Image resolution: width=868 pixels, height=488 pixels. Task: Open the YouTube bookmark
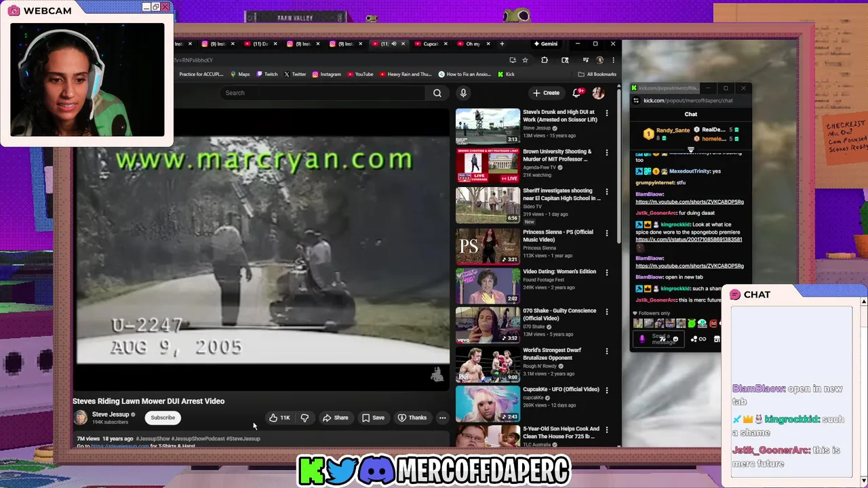360,74
